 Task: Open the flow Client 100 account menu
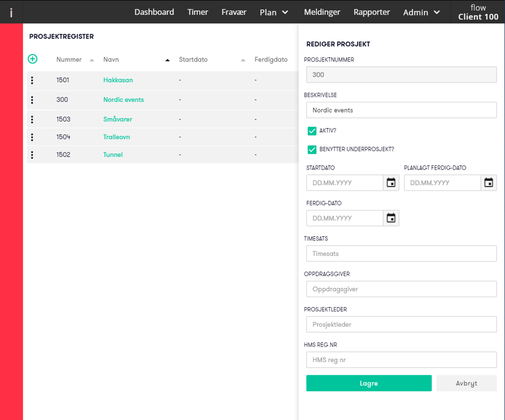pos(478,12)
